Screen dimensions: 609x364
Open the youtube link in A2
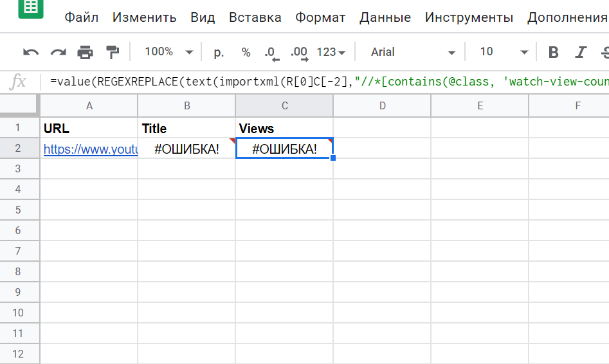[91, 149]
